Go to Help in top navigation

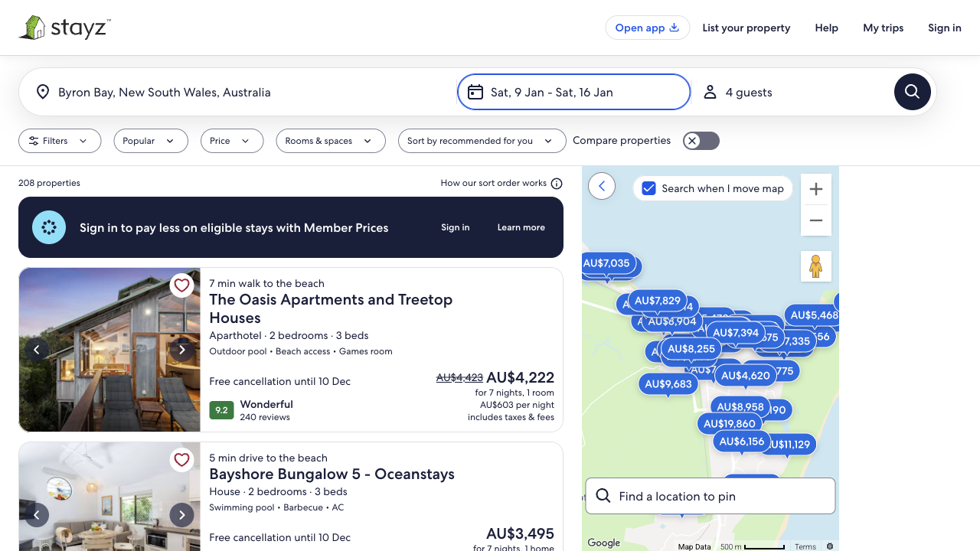coord(827,28)
